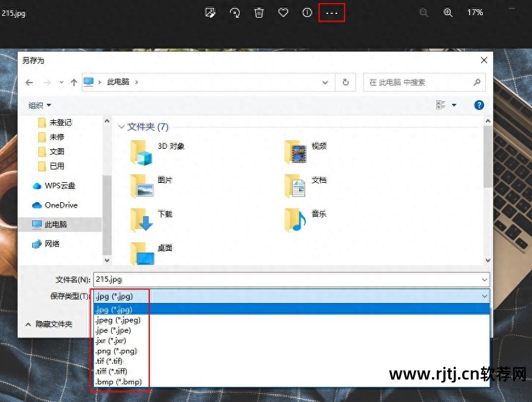Close the 另存为 dialog
This screenshot has width=532, height=402.
(484, 61)
